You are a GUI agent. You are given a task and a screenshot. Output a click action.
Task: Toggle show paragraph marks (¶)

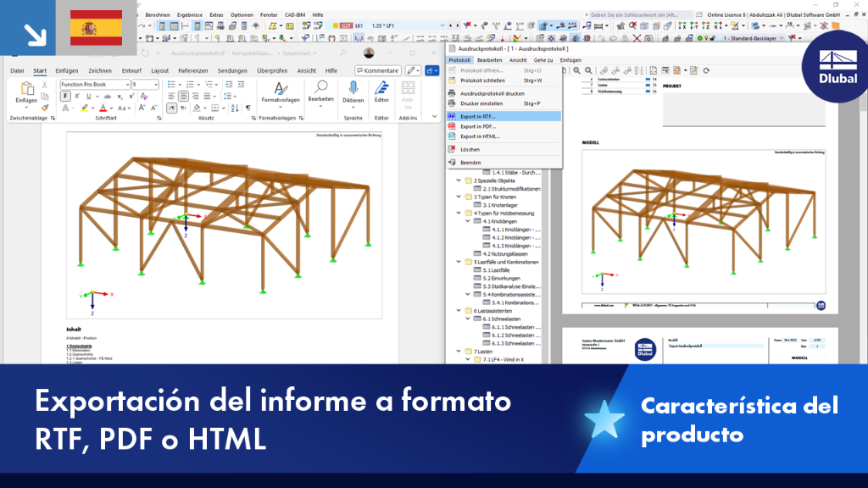click(x=248, y=108)
